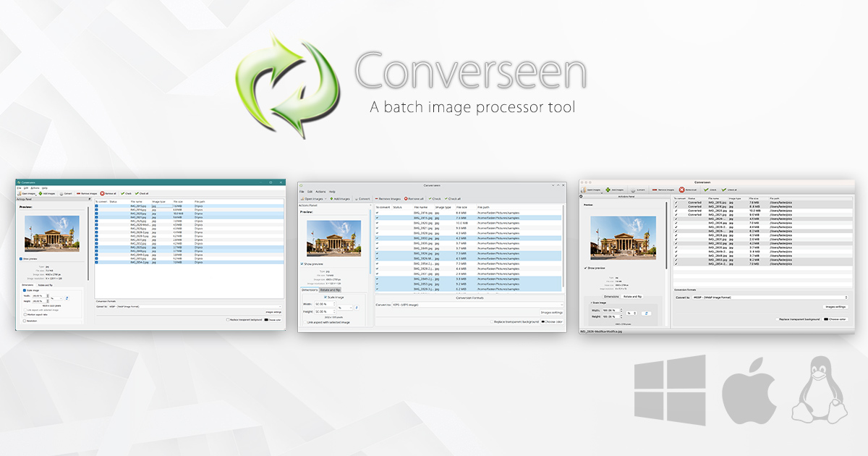Click the Height field in the macOS screenshot
Viewport: 868px width, 456px height.
pos(611,317)
